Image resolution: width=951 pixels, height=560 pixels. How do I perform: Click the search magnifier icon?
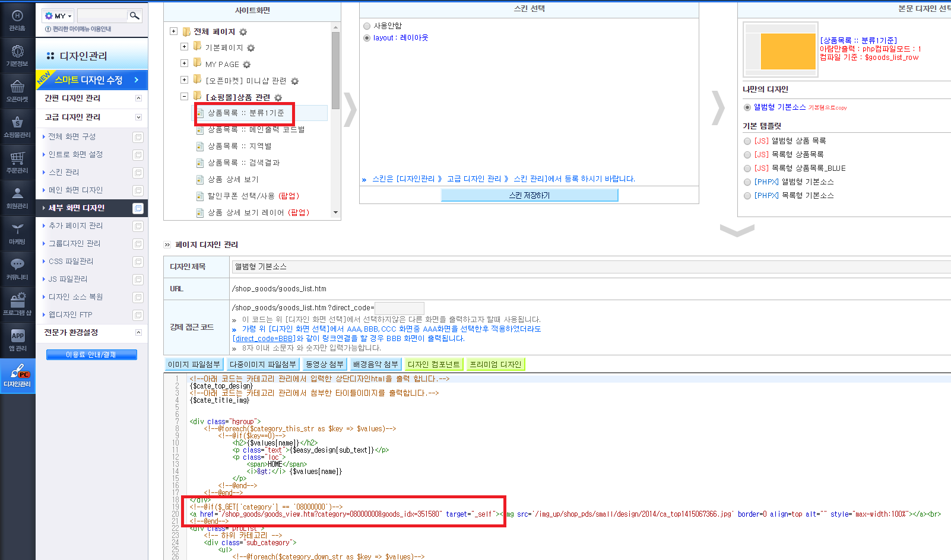pos(135,16)
